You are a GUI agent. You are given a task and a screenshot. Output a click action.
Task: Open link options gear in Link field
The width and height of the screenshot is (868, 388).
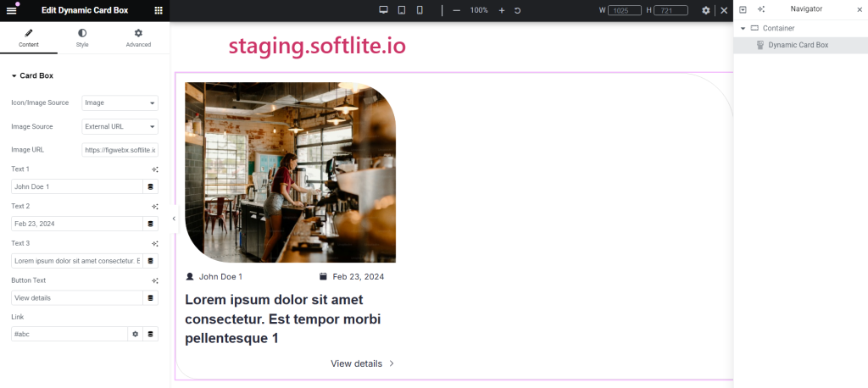click(x=135, y=335)
